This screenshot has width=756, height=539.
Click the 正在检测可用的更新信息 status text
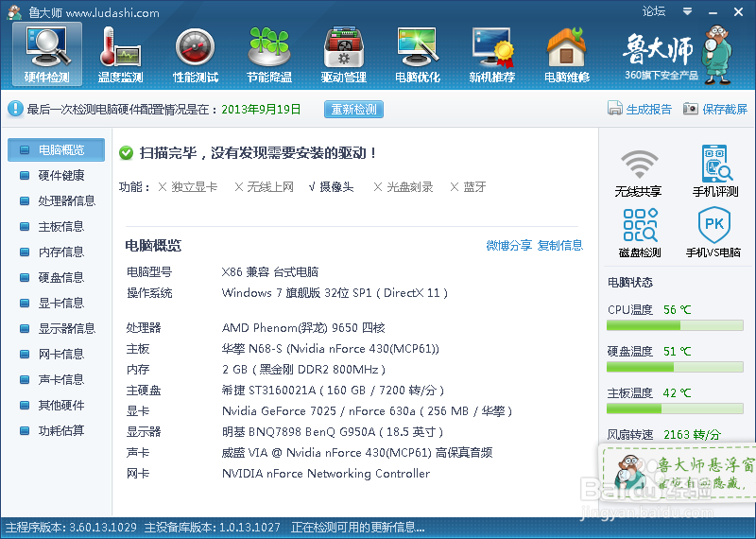(358, 528)
